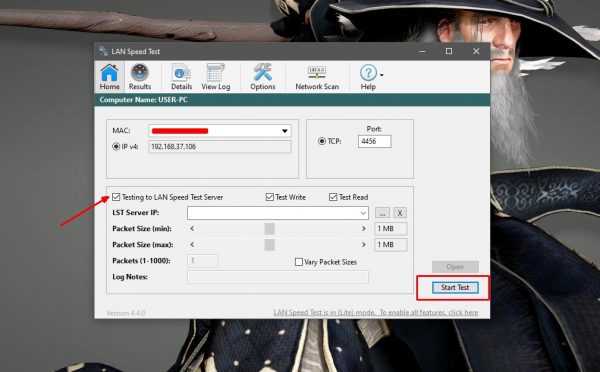Click the Packet Size (min) 1 MB value box
Screen dimensions: 600x372
[391, 228]
